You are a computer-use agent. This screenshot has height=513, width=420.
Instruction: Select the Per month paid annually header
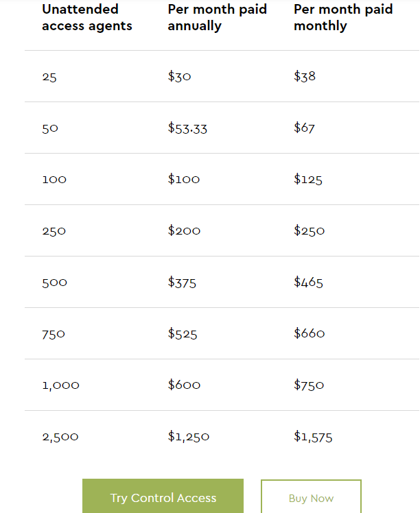[217, 18]
